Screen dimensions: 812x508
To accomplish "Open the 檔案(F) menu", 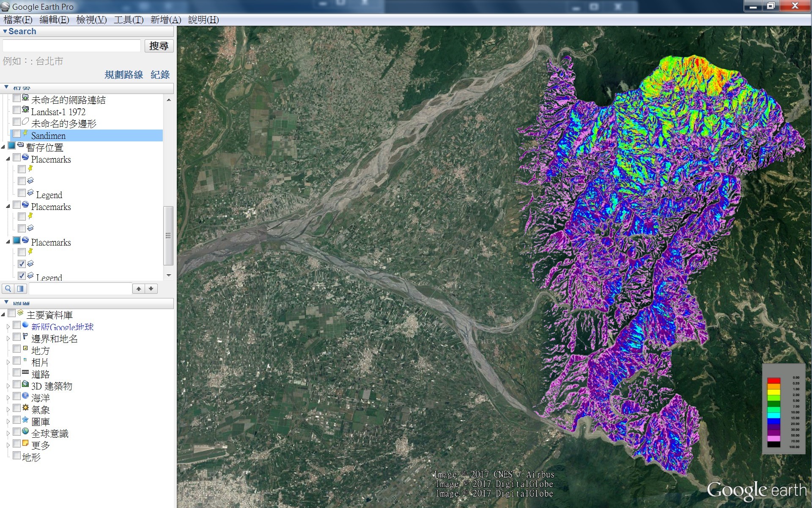I will pyautogui.click(x=18, y=20).
